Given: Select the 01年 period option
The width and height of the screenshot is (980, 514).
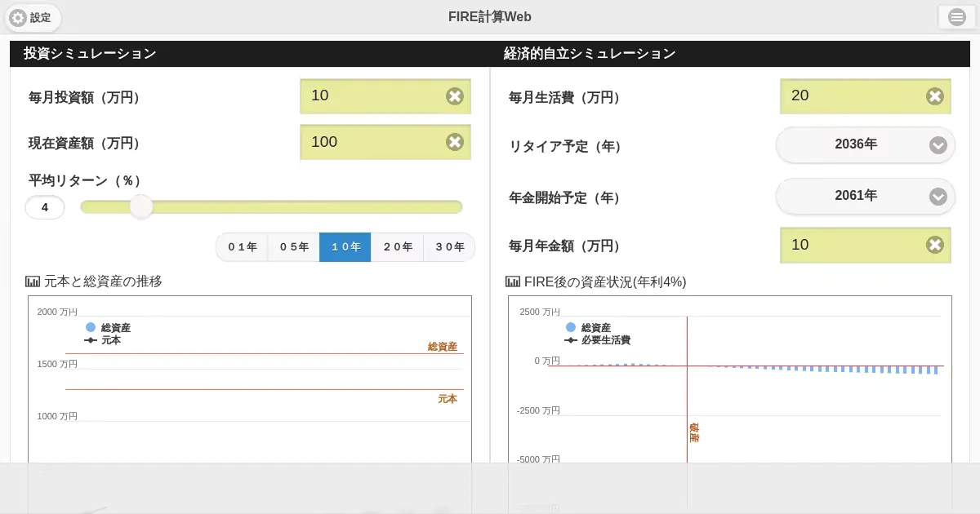Looking at the screenshot, I should pos(243,247).
